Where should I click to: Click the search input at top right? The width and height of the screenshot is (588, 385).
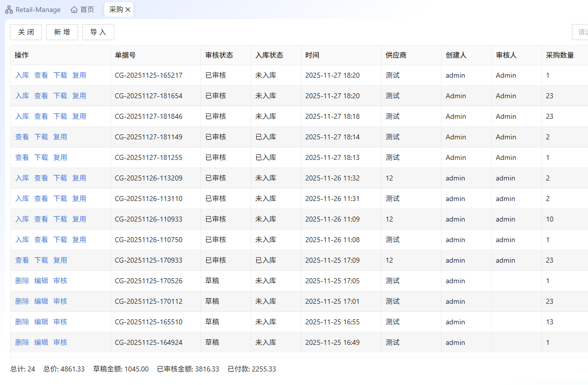[x=580, y=32]
